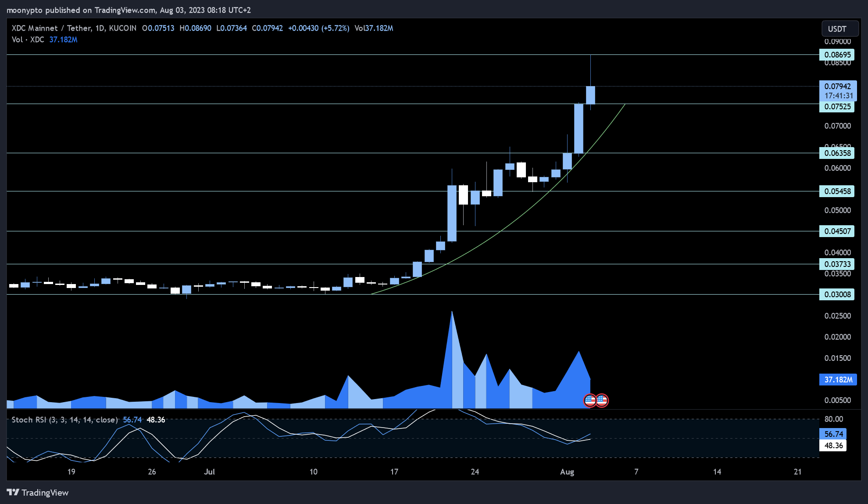
Task: Select the 0.08695 horizontal line price label
Action: 837,55
